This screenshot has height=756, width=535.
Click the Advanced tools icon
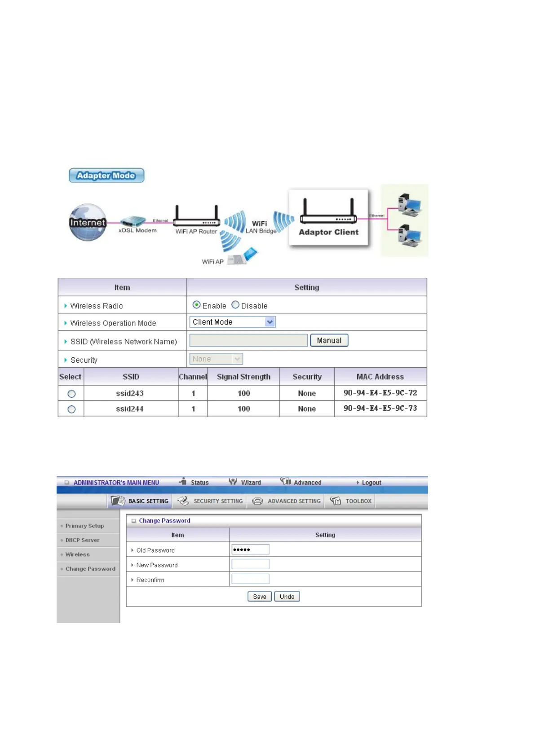286,481
